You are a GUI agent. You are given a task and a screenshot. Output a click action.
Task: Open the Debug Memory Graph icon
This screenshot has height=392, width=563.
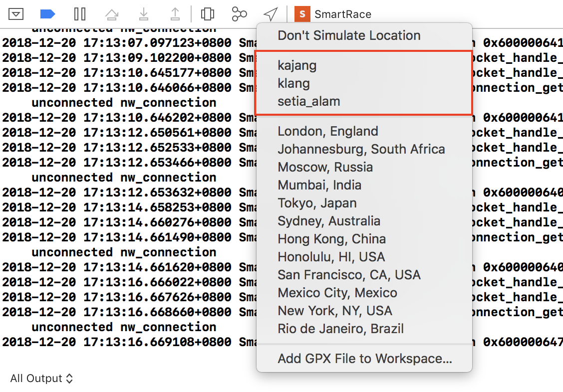tap(239, 14)
